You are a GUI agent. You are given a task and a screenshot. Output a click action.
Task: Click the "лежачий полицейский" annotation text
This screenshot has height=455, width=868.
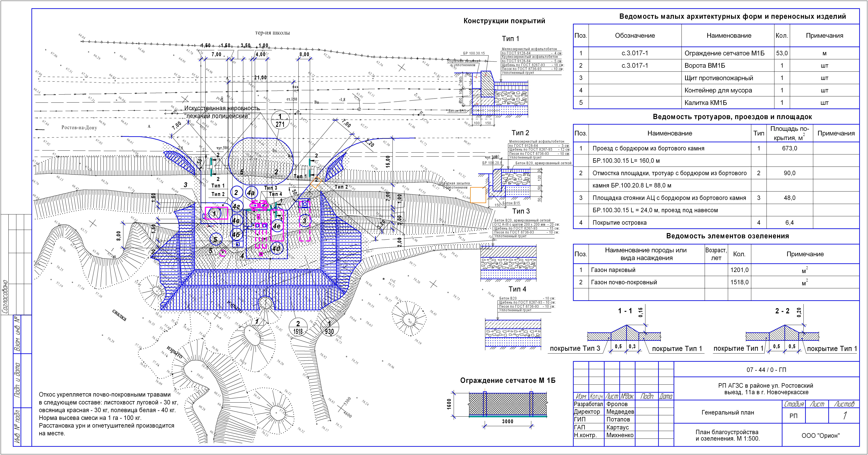[217, 116]
